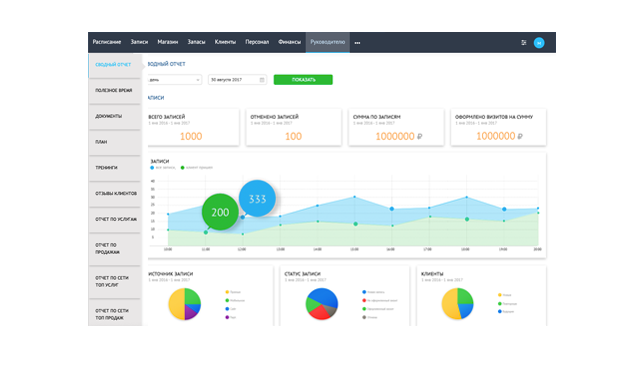Click the СУММА ПО ЗАПИСЯМ card amount

click(398, 136)
